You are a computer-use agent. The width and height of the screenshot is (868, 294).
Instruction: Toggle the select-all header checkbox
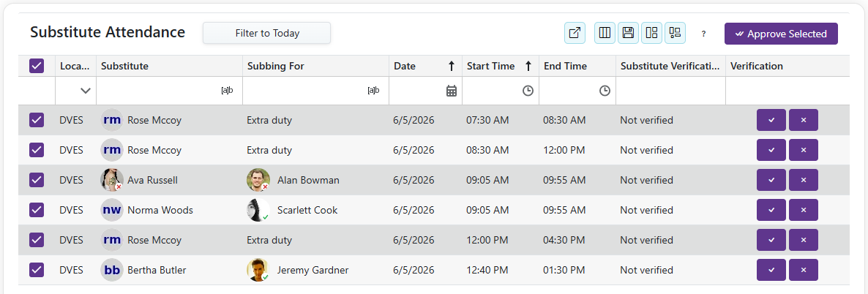[37, 67]
